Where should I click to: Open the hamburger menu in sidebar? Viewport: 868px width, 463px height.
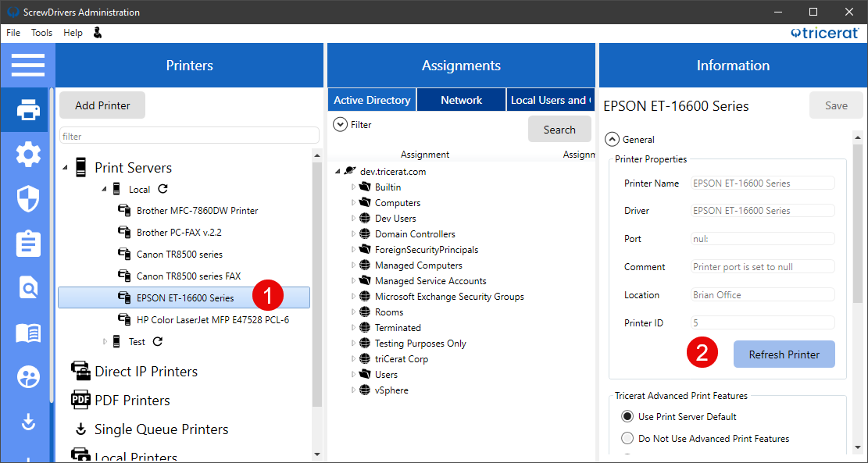[27, 65]
